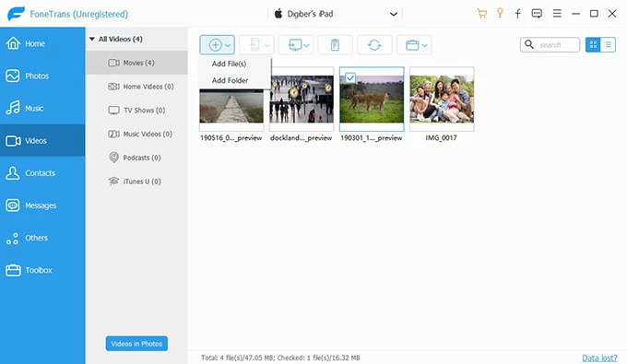Click the key register icon
627x364 pixels.
pyautogui.click(x=500, y=14)
